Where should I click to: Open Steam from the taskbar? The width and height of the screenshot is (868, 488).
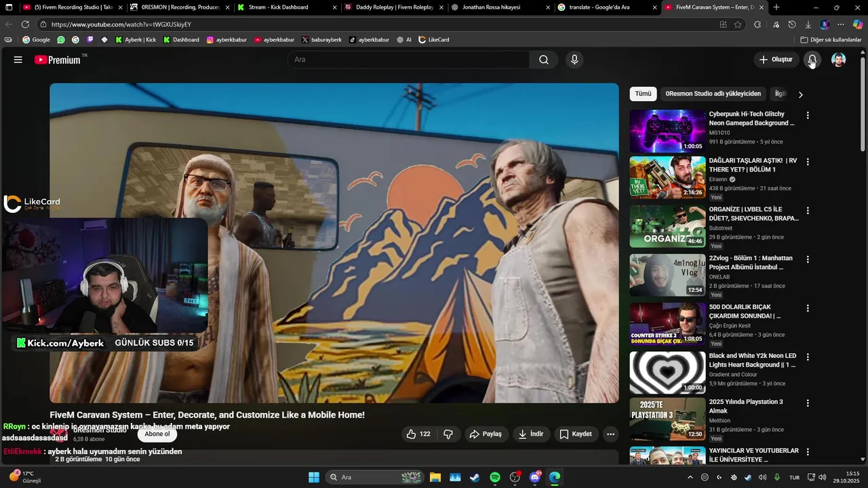(x=475, y=477)
